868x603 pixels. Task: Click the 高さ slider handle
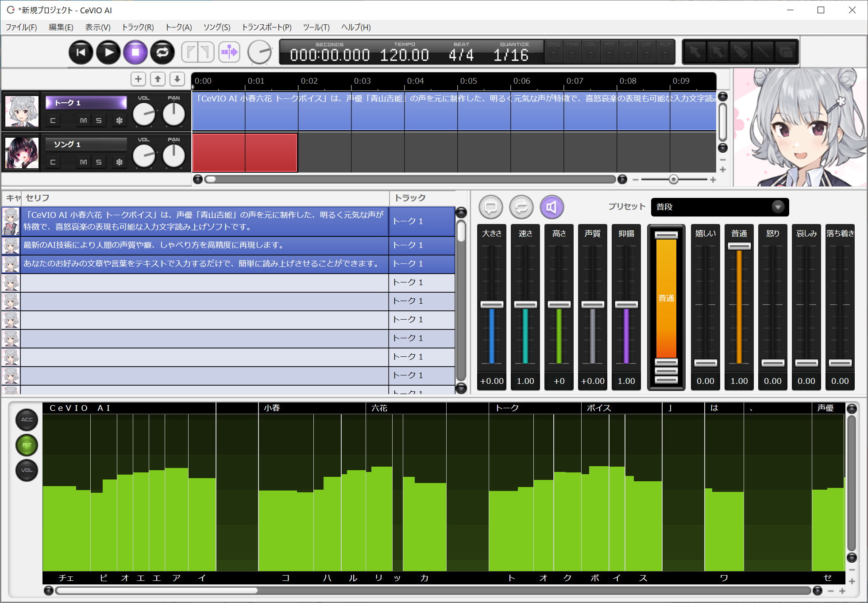(x=559, y=304)
